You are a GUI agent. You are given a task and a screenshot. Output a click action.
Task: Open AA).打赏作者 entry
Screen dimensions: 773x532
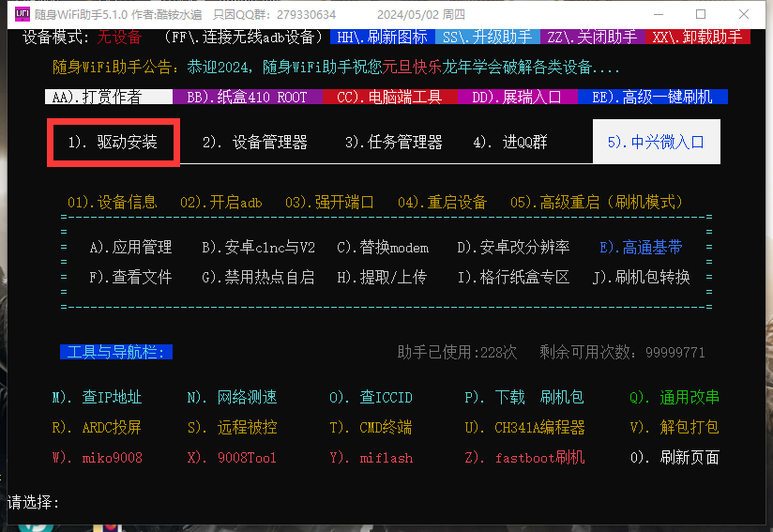(109, 97)
